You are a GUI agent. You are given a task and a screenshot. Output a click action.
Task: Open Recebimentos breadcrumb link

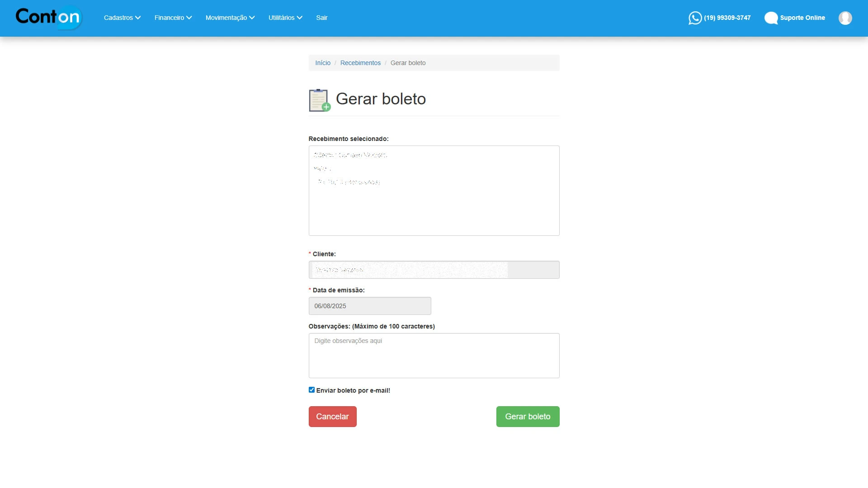tap(360, 63)
